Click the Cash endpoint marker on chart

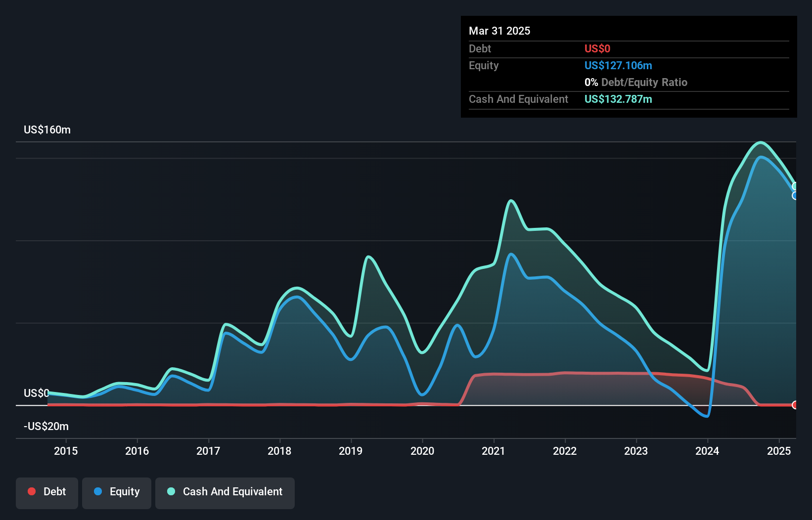795,186
